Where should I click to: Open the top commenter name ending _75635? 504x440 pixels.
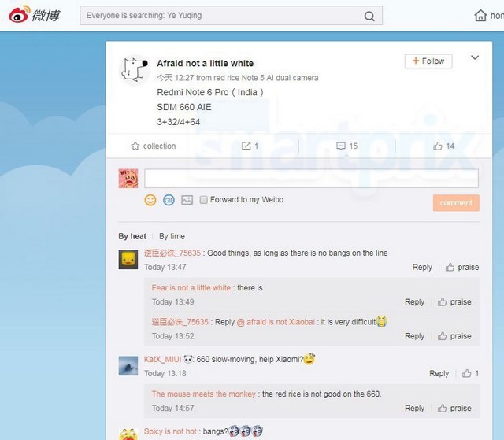[172, 253]
